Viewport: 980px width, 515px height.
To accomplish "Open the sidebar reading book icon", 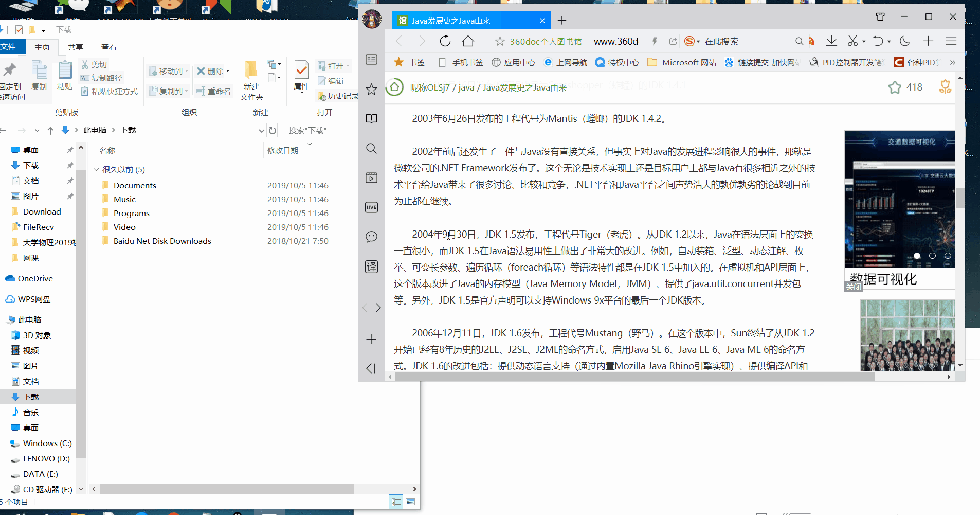I will [371, 119].
